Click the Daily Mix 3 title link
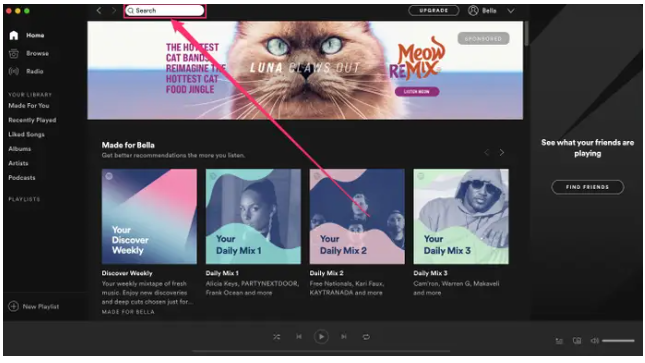Screen dimensions: 645x363 coord(431,273)
